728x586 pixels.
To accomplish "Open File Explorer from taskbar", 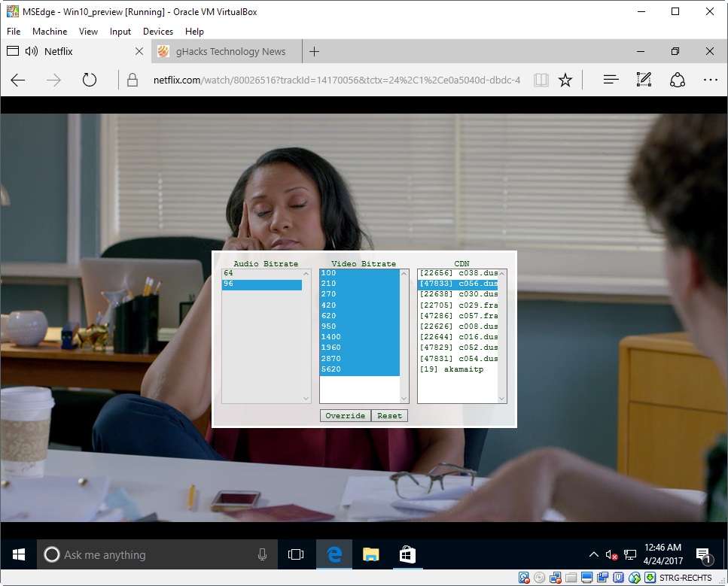I will [370, 554].
